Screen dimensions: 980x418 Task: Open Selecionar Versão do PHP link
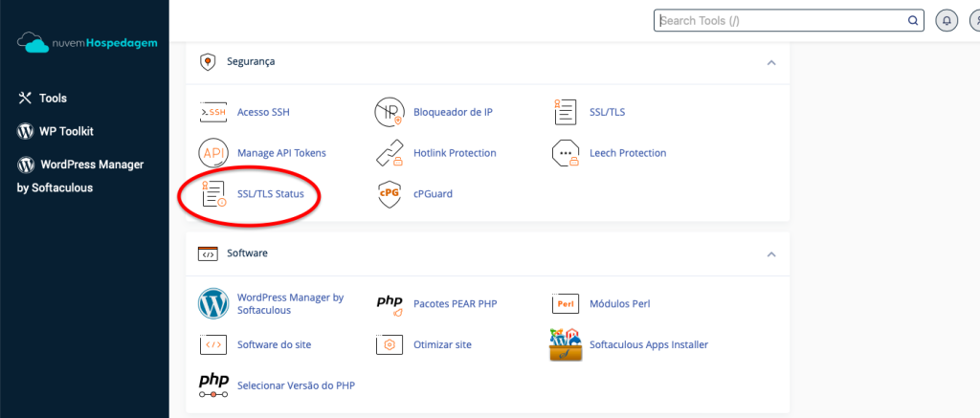point(297,385)
